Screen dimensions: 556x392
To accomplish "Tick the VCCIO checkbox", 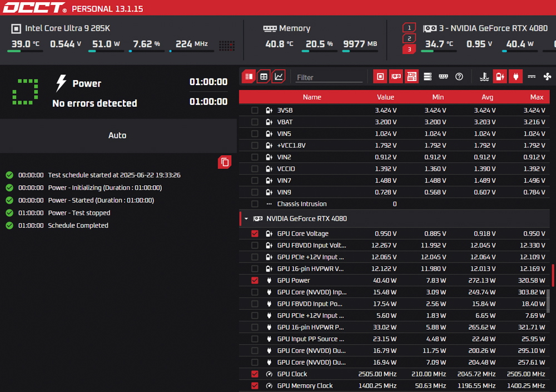I will 255,169.
